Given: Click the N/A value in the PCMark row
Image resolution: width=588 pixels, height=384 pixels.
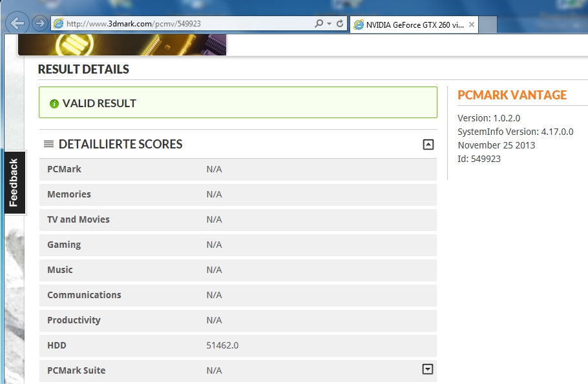Looking at the screenshot, I should tap(214, 169).
